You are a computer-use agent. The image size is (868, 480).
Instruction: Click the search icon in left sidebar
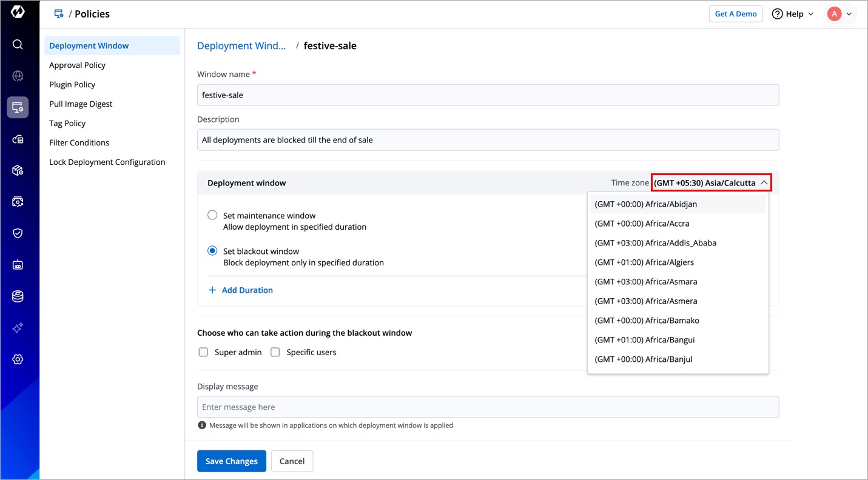click(x=18, y=44)
